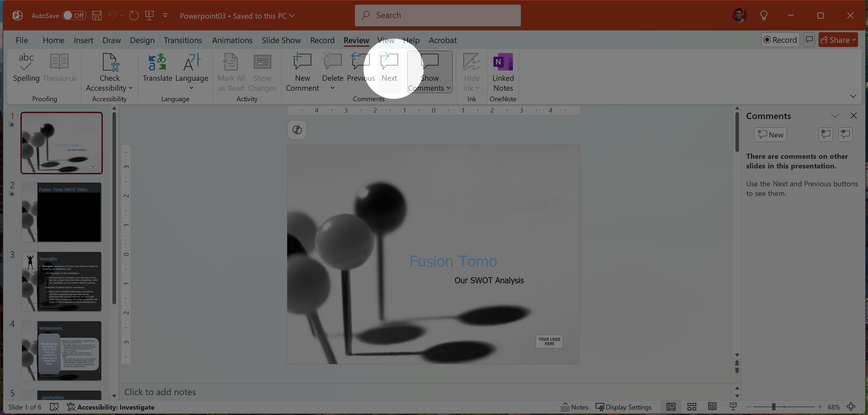
Task: Open the Transitions tab
Action: pyautogui.click(x=183, y=40)
